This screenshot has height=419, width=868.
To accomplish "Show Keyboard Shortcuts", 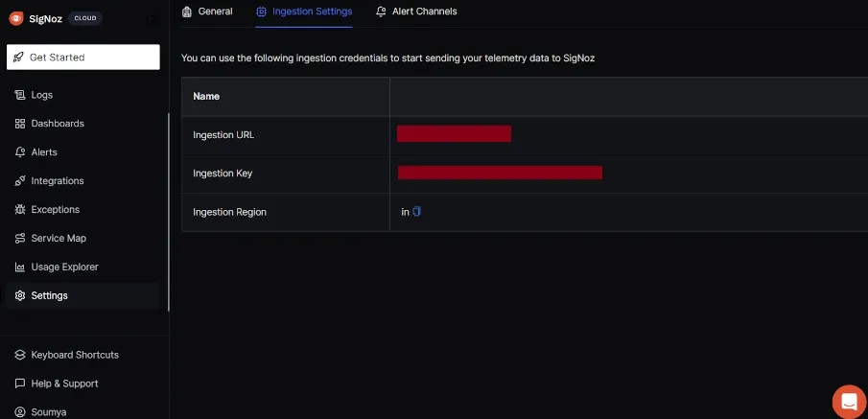I will pyautogui.click(x=83, y=355).
